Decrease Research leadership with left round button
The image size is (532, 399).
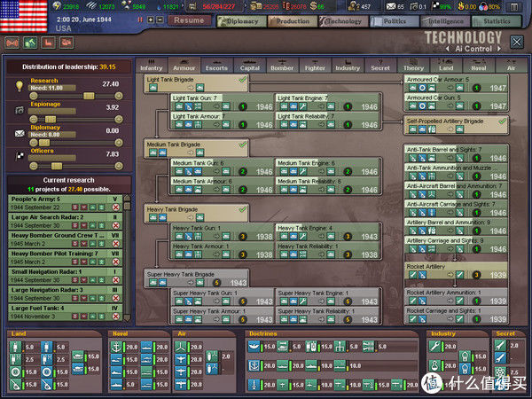[x=34, y=96]
